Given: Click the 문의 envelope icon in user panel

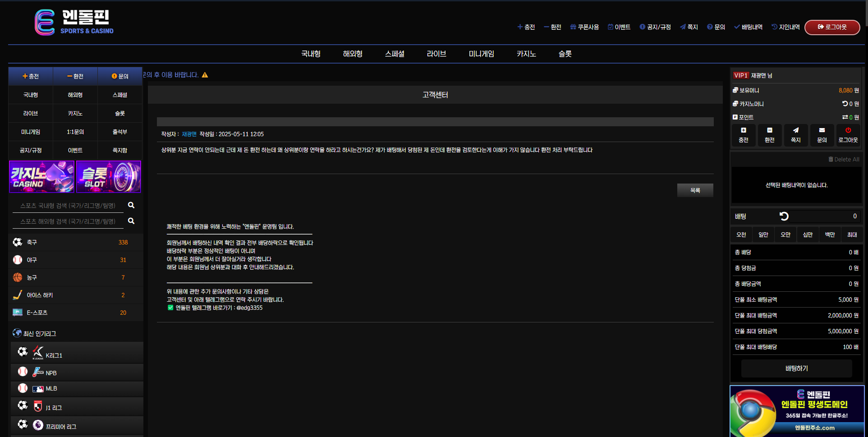Looking at the screenshot, I should (x=822, y=130).
